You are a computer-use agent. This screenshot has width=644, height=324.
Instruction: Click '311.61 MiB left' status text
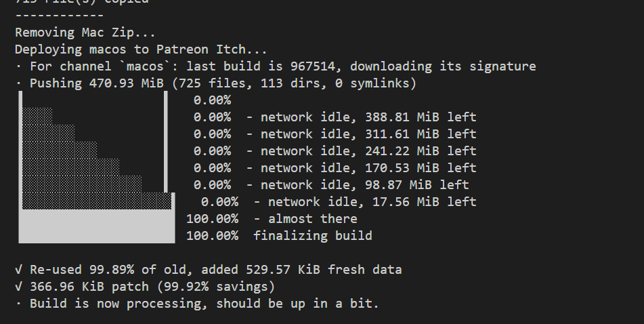tap(421, 134)
